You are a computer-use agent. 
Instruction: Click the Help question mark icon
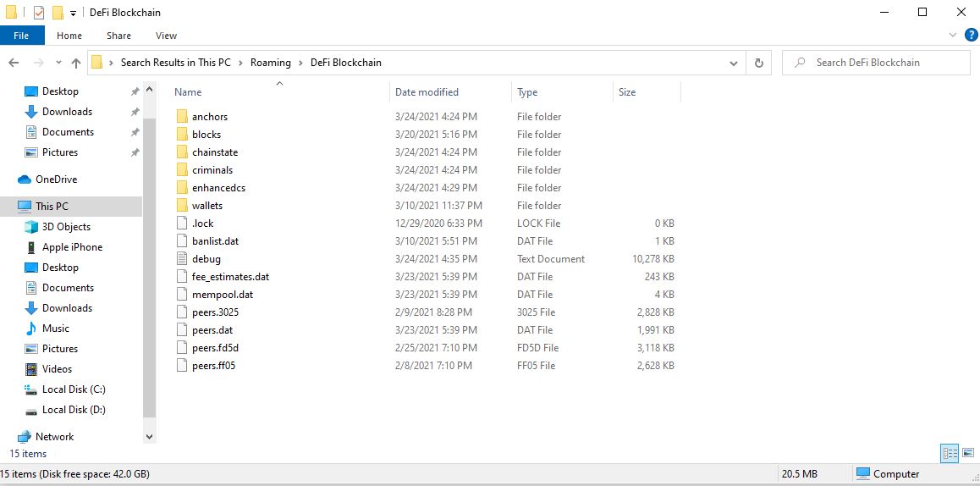(972, 35)
